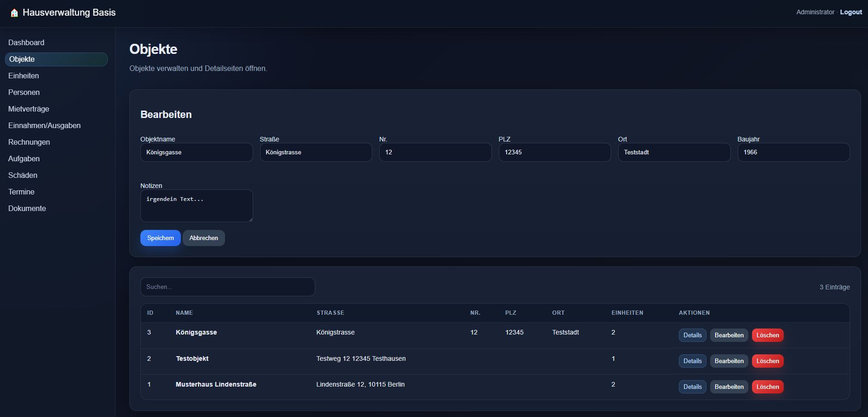
Task: Click the Hausverwaltung Basis title
Action: pyautogui.click(x=69, y=12)
